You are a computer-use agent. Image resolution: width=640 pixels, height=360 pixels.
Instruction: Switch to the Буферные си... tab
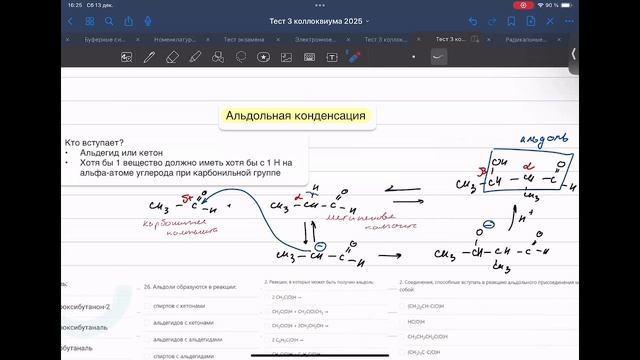click(x=105, y=40)
